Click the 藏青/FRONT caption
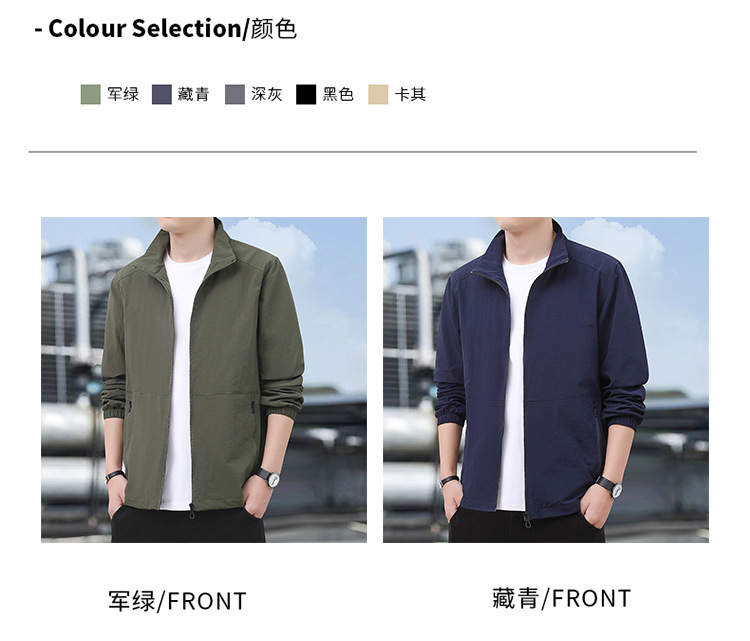Viewport: 750px width, 641px height. [562, 598]
